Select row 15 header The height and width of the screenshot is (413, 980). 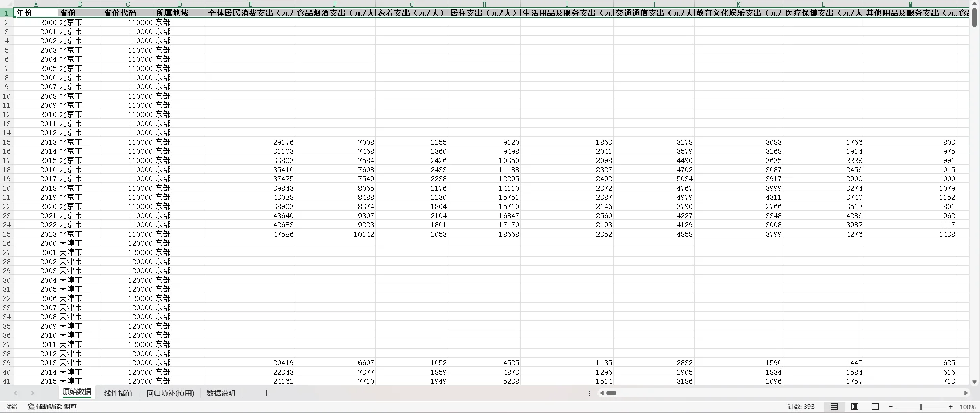[x=7, y=142]
